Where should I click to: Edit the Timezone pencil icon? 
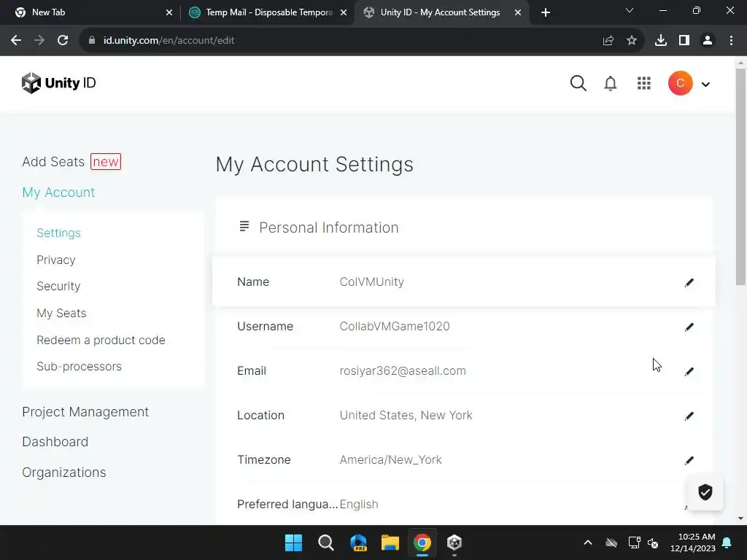(x=689, y=461)
